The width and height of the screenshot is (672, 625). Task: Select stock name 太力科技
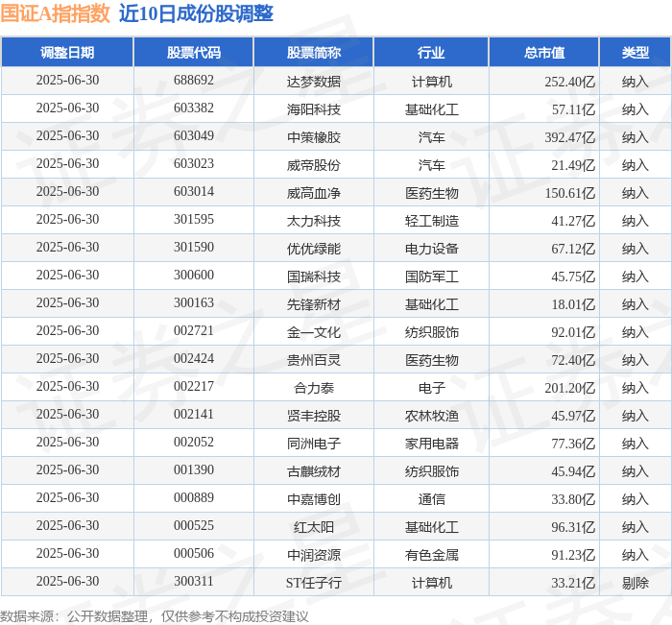314,221
